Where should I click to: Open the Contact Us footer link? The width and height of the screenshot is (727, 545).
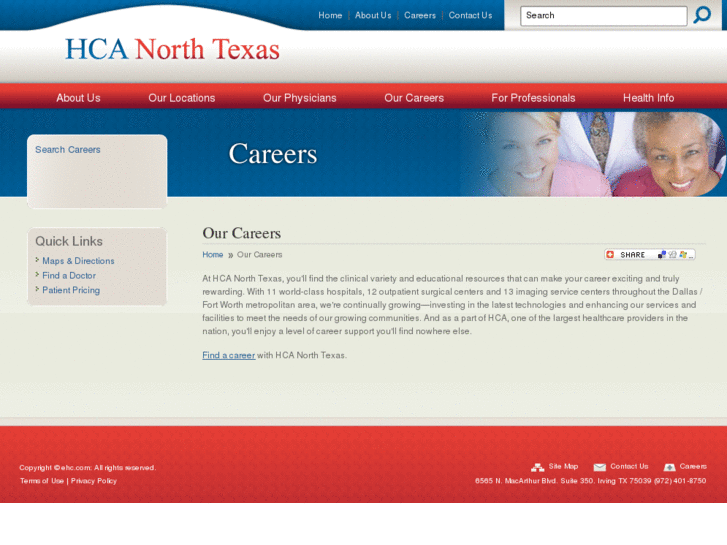click(629, 467)
